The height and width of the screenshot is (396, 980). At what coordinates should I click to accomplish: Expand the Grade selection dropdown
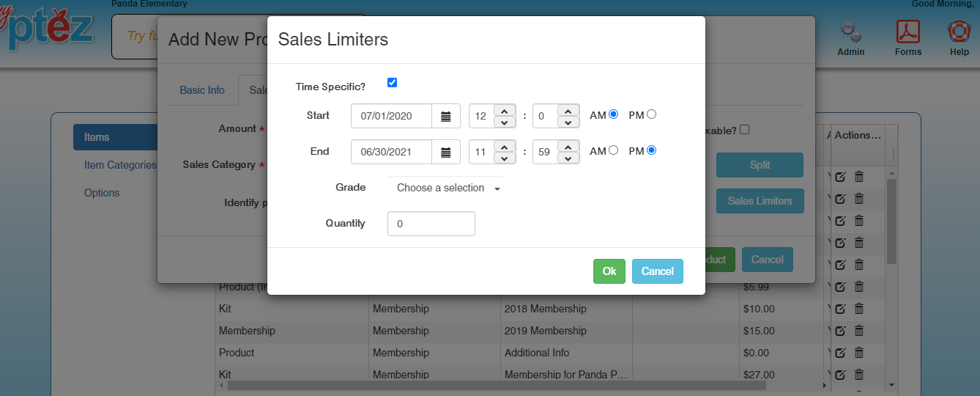click(446, 188)
